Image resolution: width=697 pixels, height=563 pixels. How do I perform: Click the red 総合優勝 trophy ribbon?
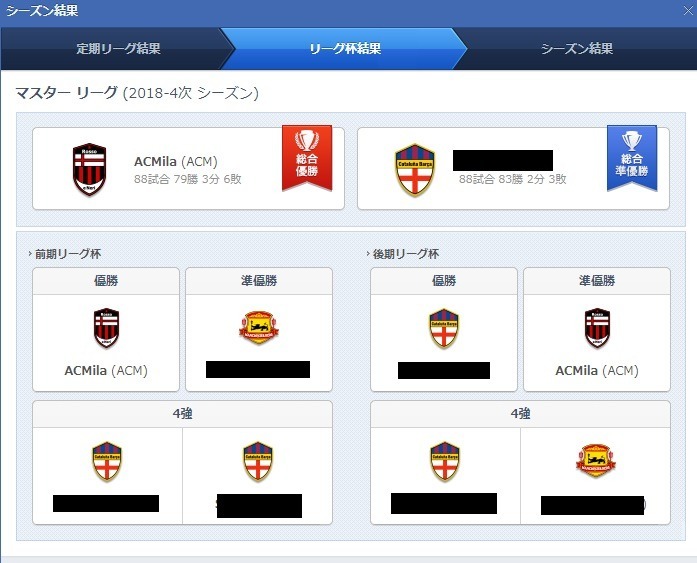(307, 158)
